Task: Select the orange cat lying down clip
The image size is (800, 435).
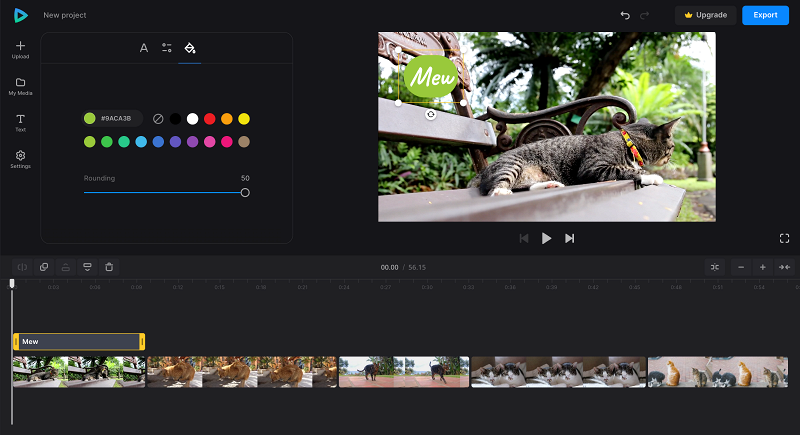Action: coord(242,372)
